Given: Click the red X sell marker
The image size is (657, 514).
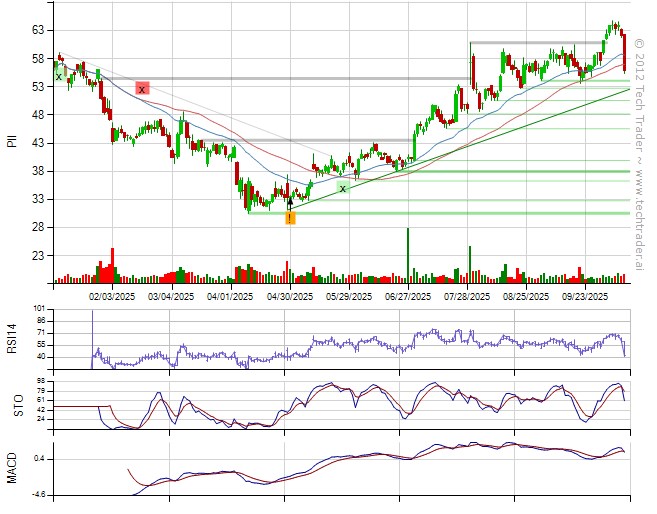Looking at the screenshot, I should 142,89.
